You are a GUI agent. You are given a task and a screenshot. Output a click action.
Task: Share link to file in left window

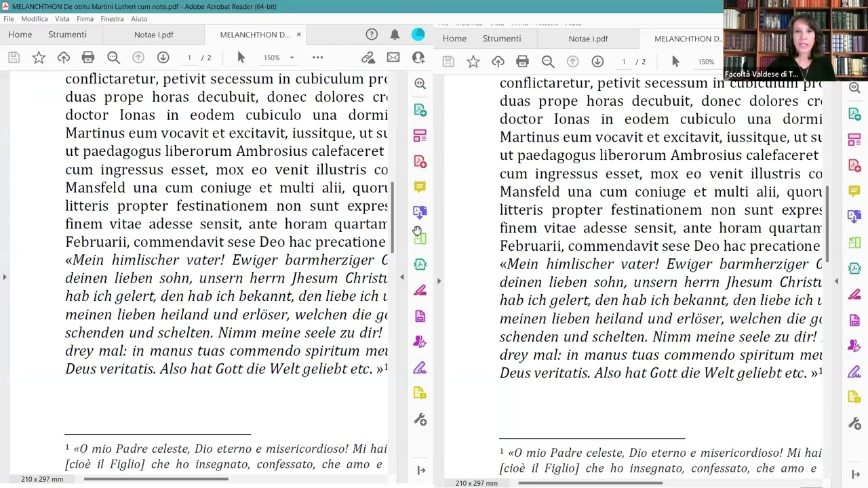pos(368,58)
